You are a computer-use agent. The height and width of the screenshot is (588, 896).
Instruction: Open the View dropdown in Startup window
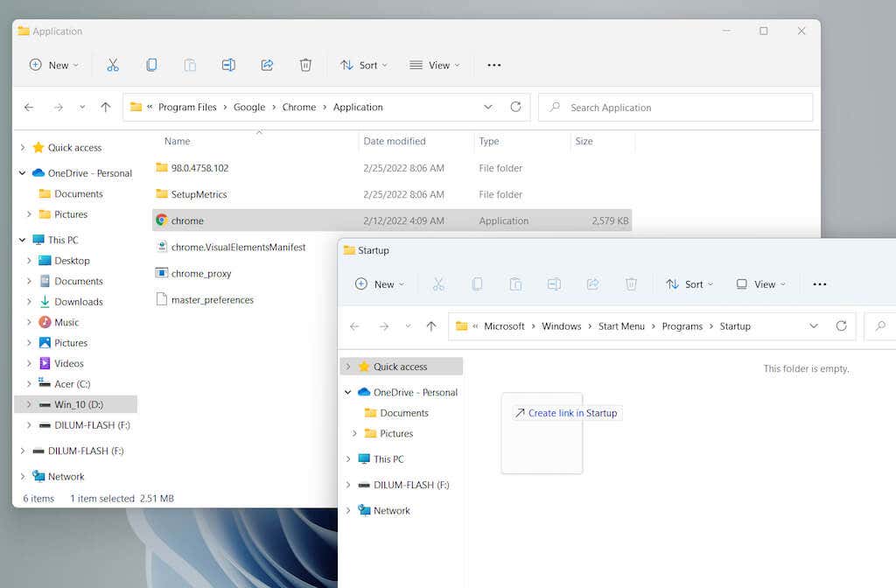tap(760, 284)
